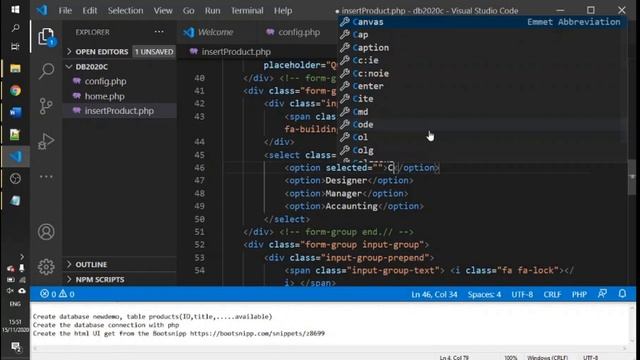
Task: Show additional views ellipsis in activity bar
Action: (x=46, y=177)
